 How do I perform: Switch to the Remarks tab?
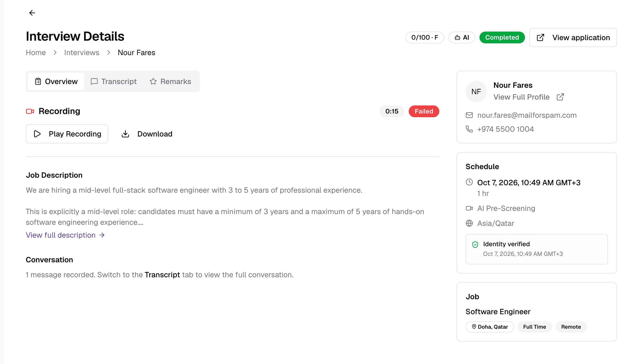(170, 81)
